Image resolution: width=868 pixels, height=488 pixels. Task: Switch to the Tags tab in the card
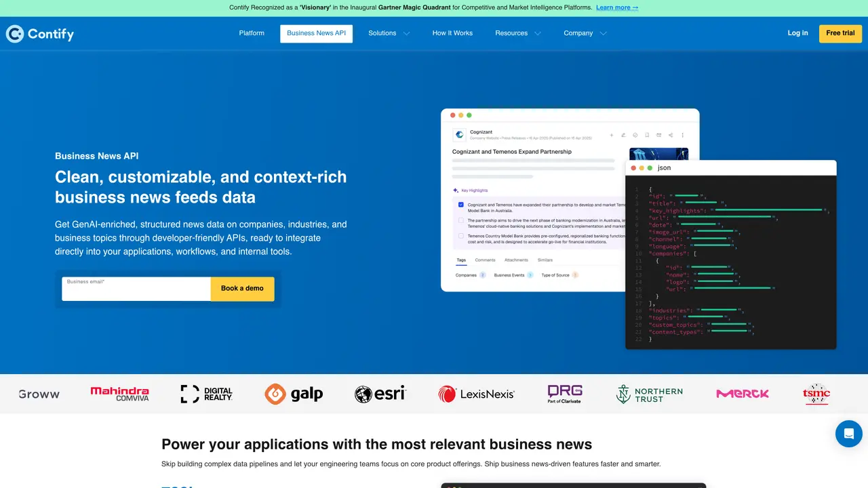click(x=461, y=260)
